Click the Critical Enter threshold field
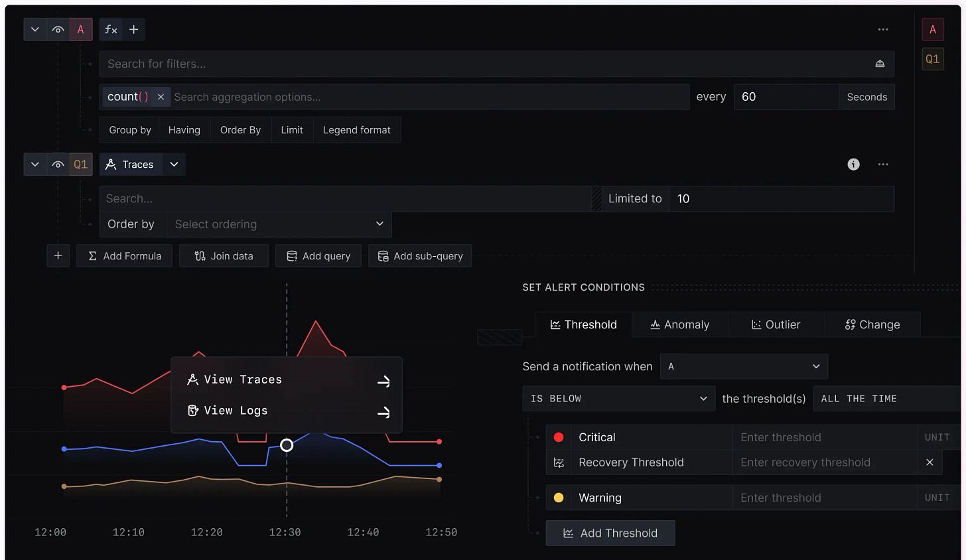Viewport: 966px width, 560px height. click(x=825, y=437)
